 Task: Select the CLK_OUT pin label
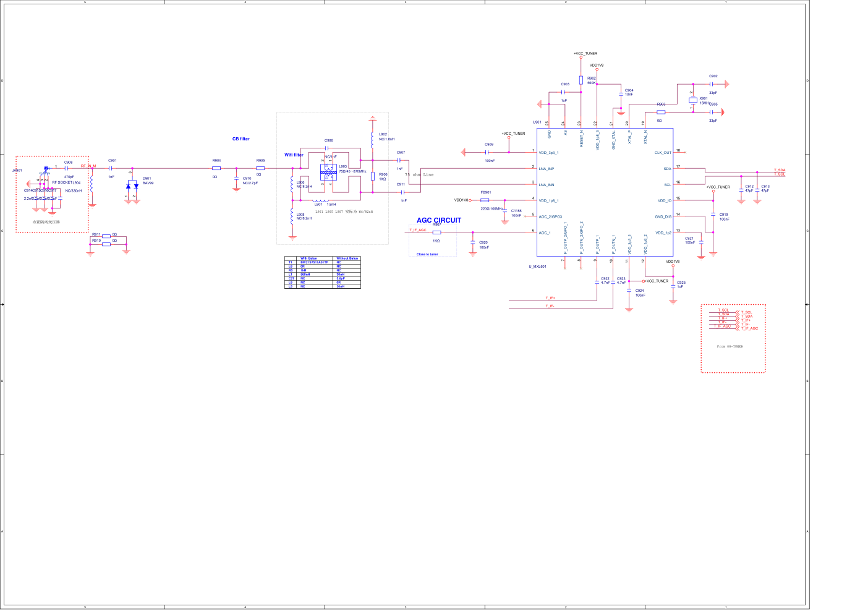663,153
